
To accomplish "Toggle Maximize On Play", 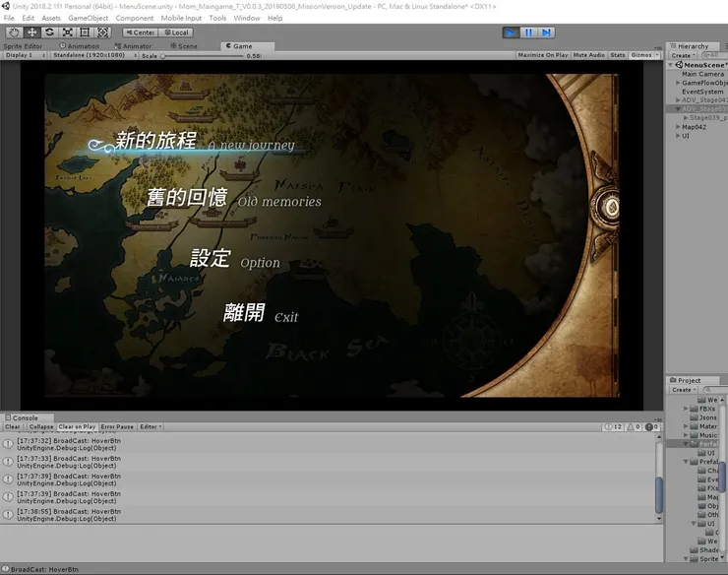I will [542, 55].
